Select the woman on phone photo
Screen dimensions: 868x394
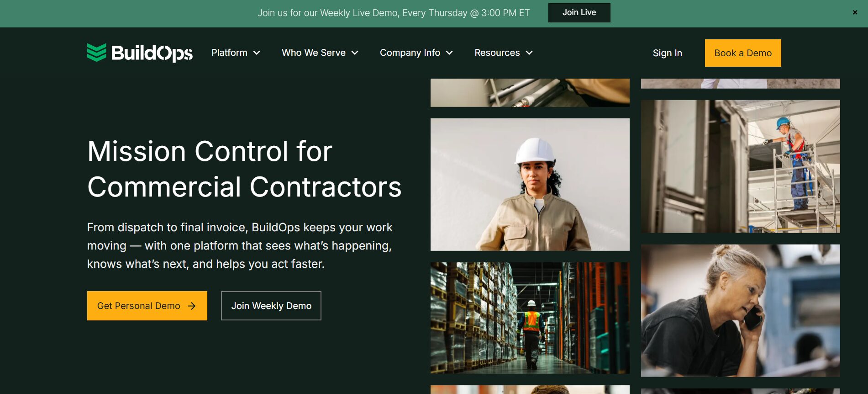pos(740,311)
